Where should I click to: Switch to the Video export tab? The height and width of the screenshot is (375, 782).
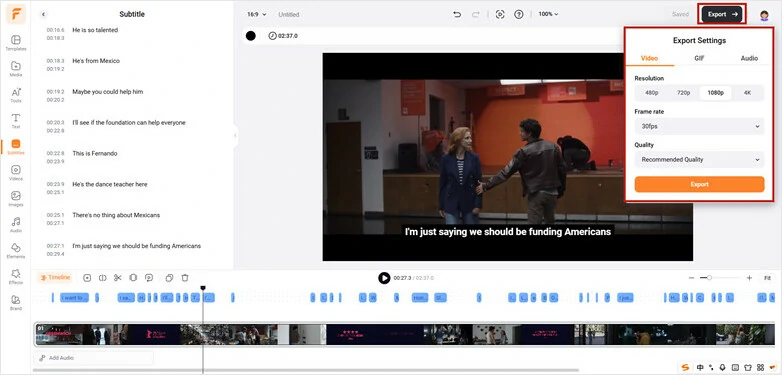click(x=649, y=58)
